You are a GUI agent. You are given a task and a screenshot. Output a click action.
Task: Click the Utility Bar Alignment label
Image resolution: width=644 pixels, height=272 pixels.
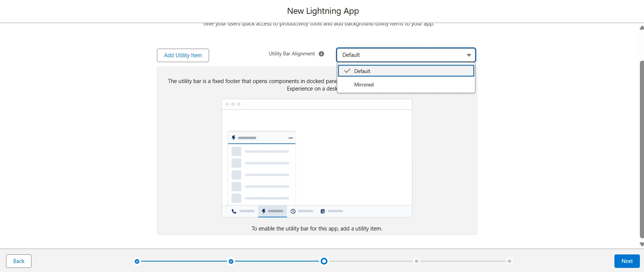pyautogui.click(x=291, y=54)
